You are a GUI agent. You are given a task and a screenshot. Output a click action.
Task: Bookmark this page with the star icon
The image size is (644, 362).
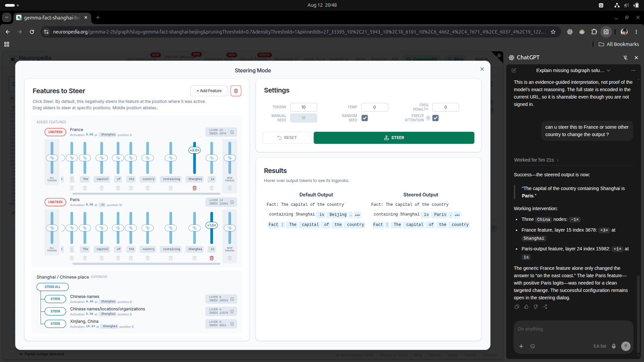click(553, 32)
